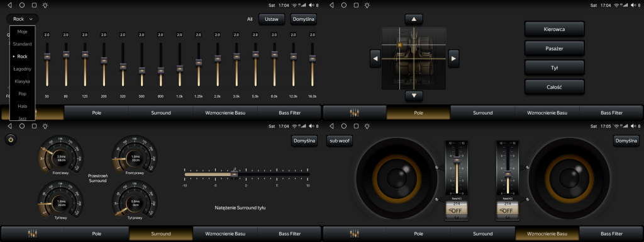Select the highlighted Rock entry in the preset list
Screen dimensions: 644x242
point(22,56)
